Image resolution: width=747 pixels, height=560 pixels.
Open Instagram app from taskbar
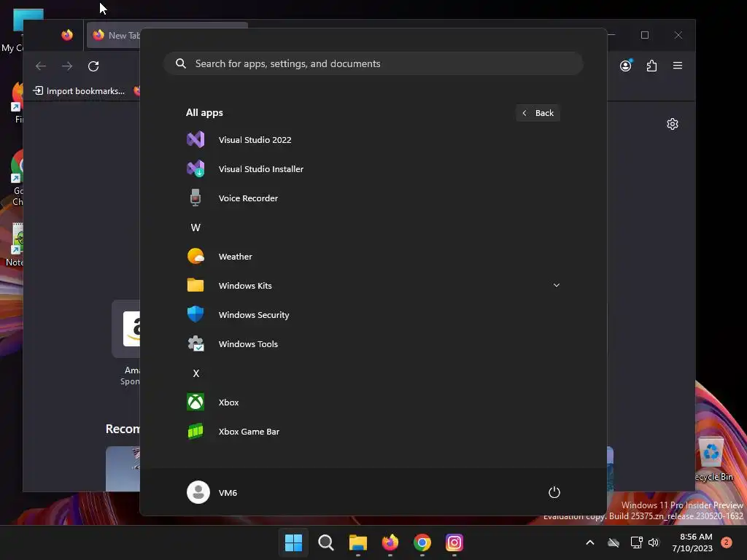coord(454,542)
